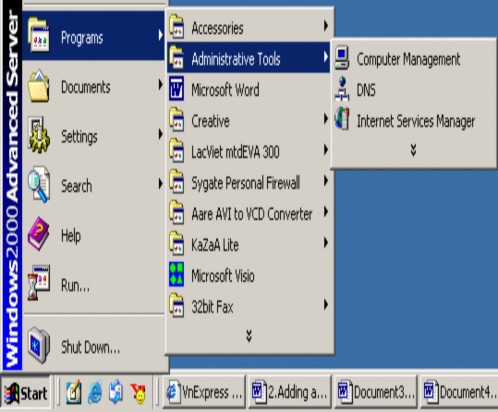Open Computer Management
Viewport: 498px width, 412px height.
pos(413,58)
